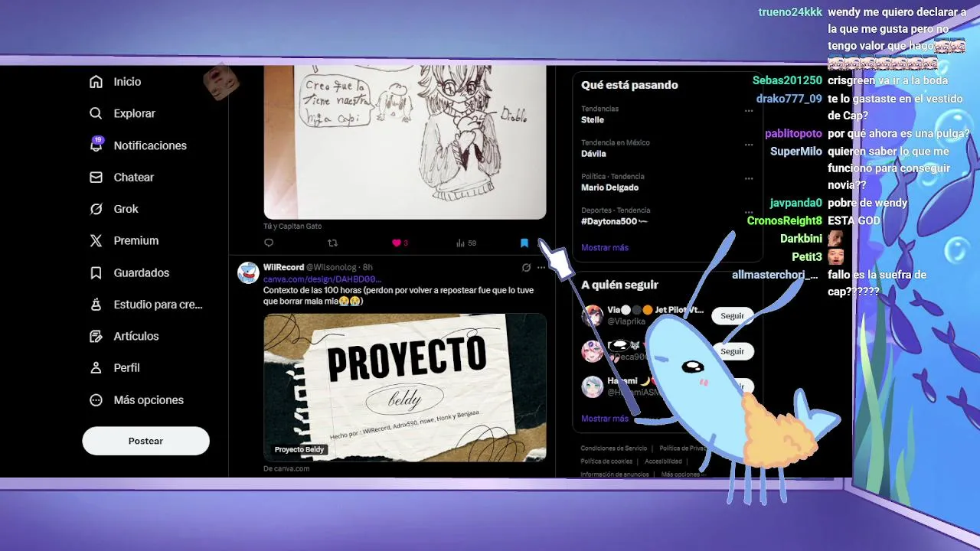The image size is (980, 551).
Task: Open more options for #Daytona500 trend
Action: tap(749, 212)
